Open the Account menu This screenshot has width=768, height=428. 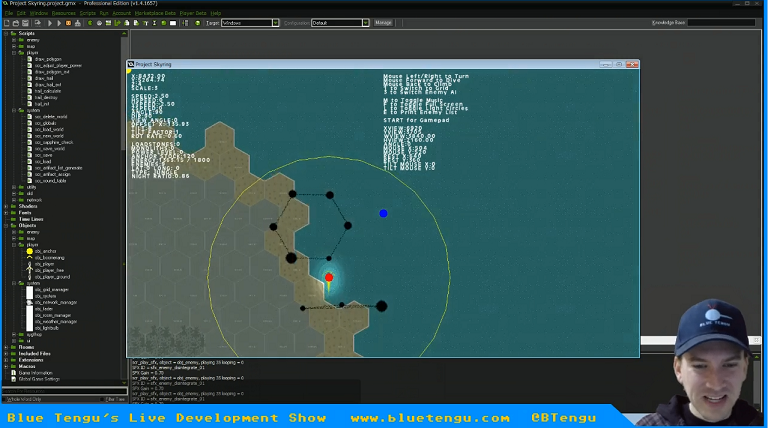(121, 13)
